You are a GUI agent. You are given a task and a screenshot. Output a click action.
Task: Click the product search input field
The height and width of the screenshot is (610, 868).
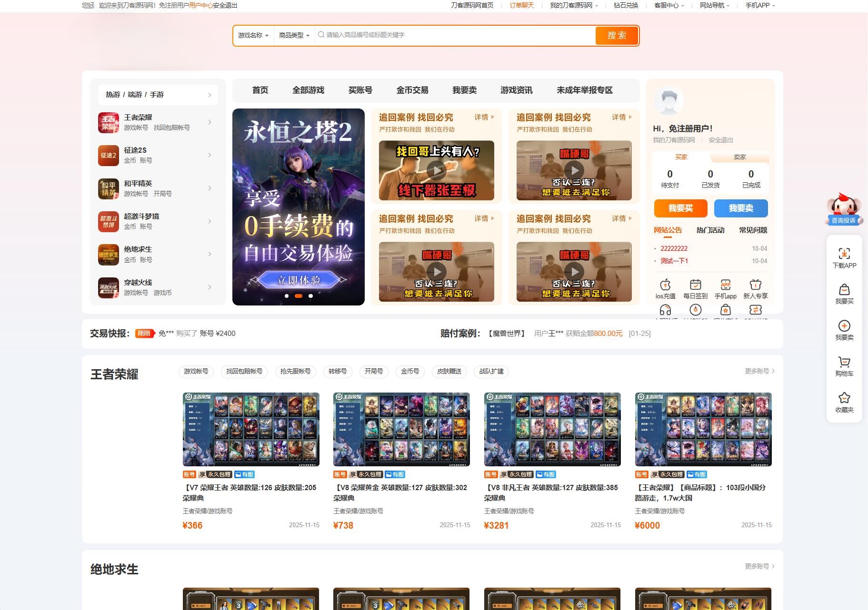[452, 35]
